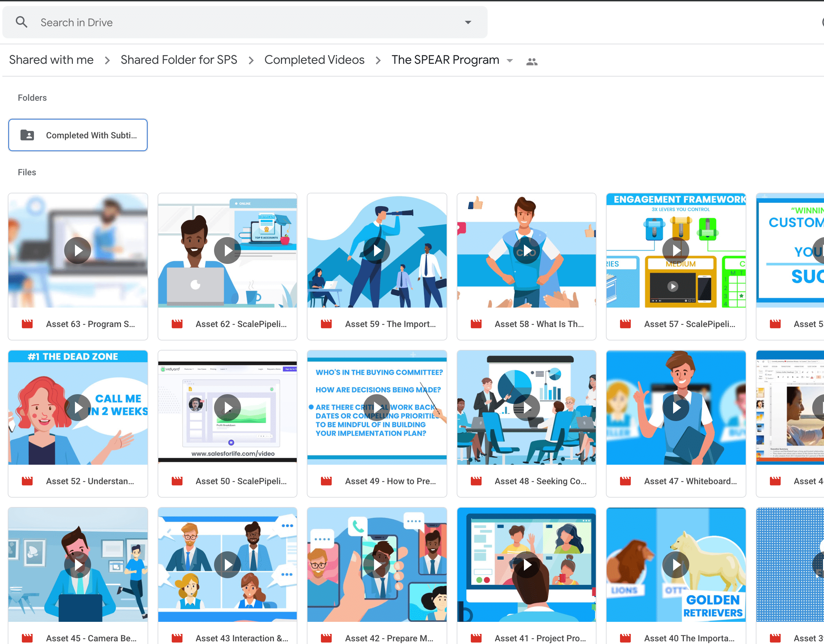Screen dimensions: 824x644
Task: Open Completed With Subti... folder
Action: point(91,135)
